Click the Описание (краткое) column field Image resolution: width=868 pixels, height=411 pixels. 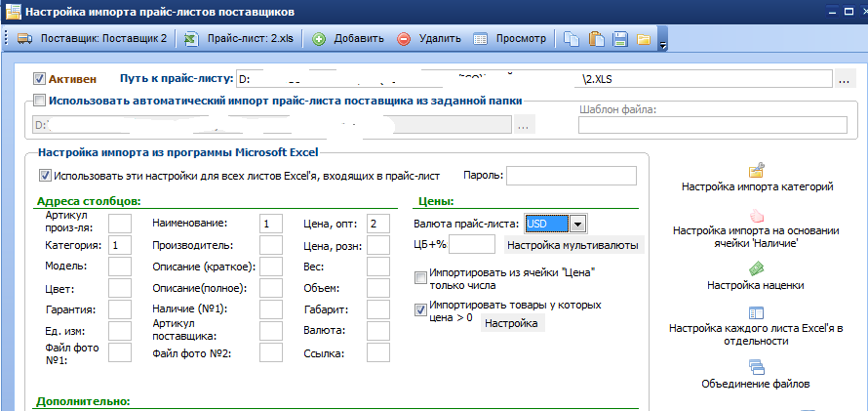click(271, 267)
